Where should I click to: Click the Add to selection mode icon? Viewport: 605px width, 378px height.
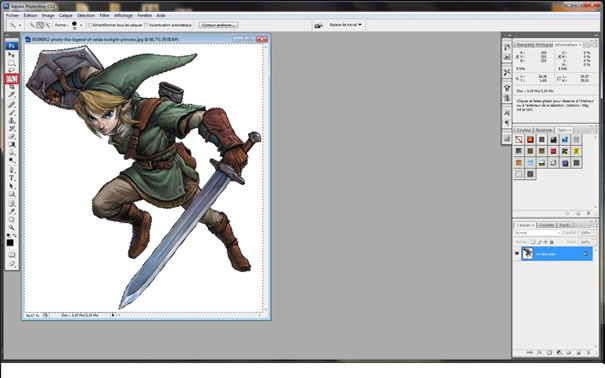40,25
